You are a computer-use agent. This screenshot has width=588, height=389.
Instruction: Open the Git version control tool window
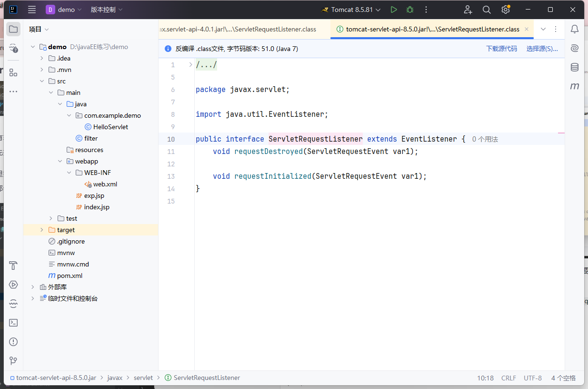point(13,361)
